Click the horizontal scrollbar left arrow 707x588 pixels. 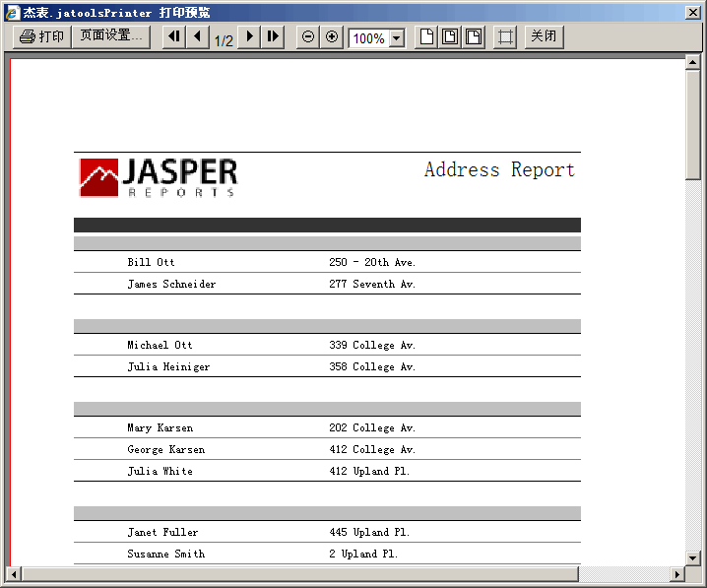[x=14, y=574]
